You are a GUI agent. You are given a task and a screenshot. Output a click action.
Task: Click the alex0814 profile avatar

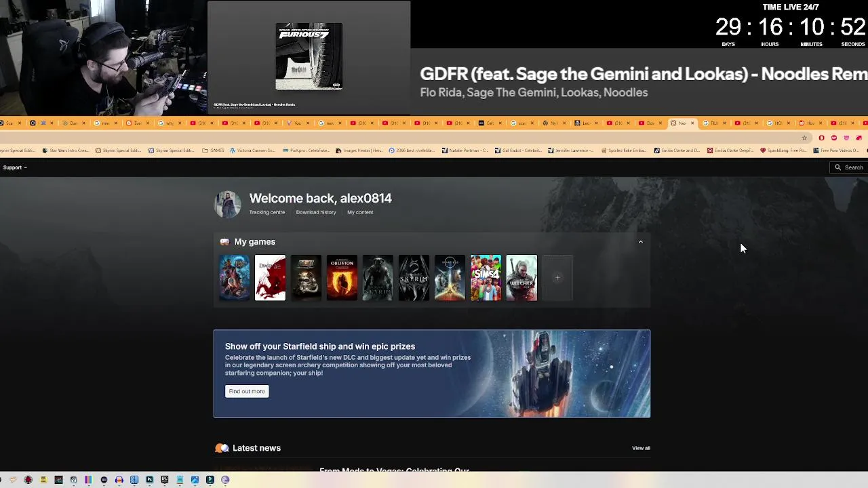[x=228, y=204]
